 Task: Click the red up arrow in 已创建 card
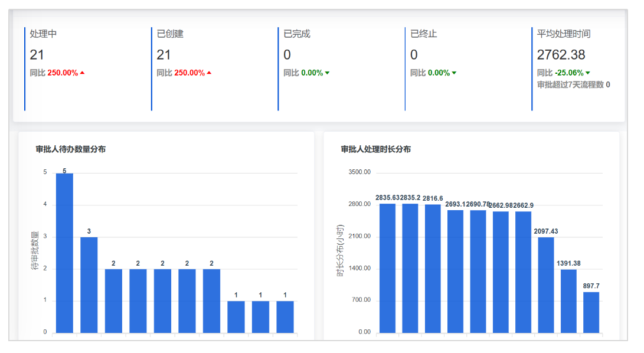pos(210,73)
